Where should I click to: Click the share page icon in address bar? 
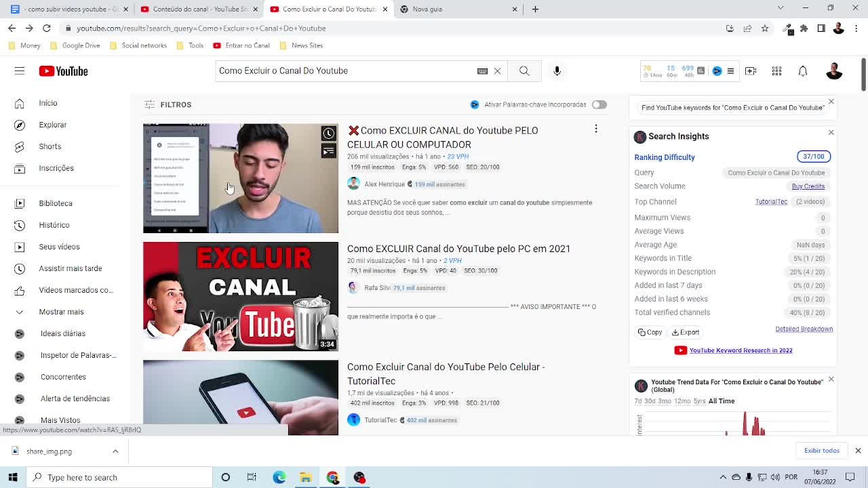coord(747,28)
